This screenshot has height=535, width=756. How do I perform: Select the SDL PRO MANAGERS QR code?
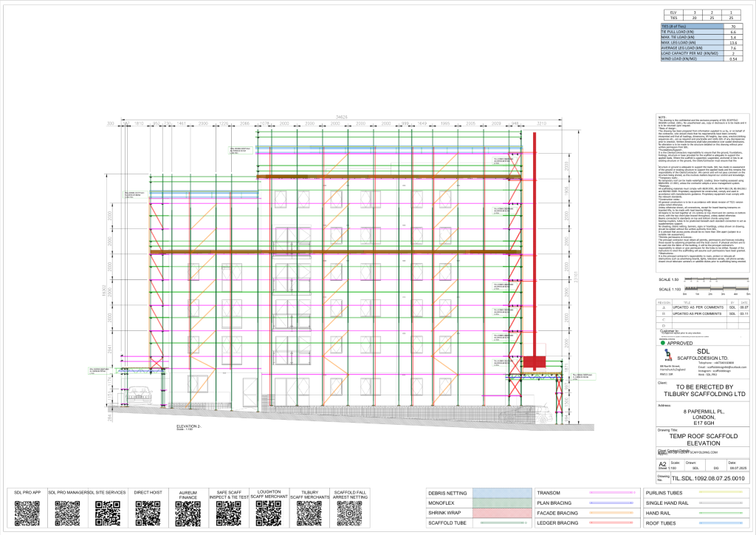click(67, 513)
